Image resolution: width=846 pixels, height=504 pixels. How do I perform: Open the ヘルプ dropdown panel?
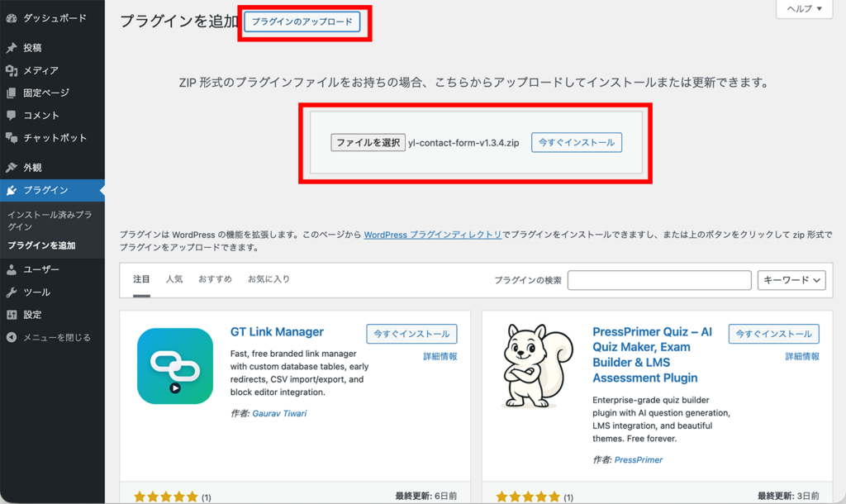(x=802, y=10)
